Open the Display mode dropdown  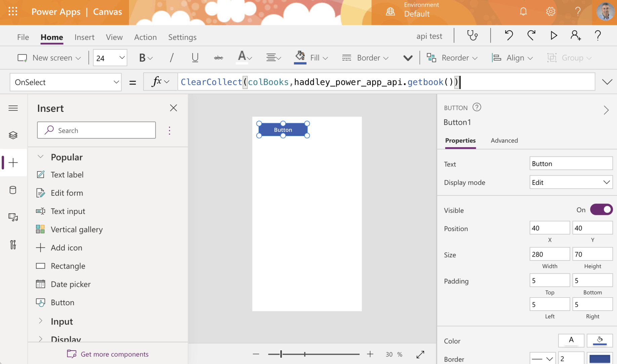[x=571, y=182]
